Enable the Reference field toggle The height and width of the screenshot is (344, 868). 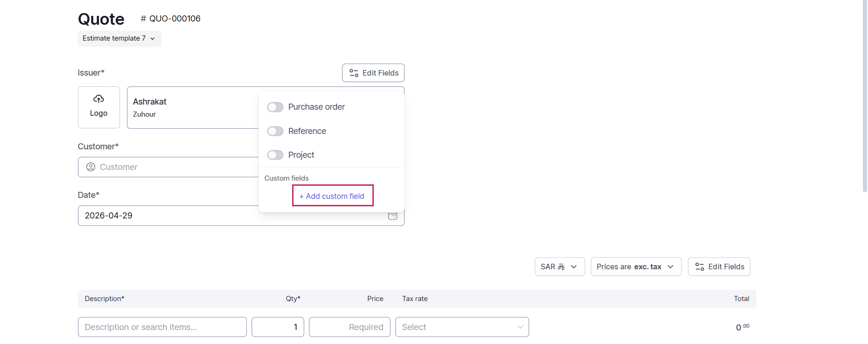point(275,131)
